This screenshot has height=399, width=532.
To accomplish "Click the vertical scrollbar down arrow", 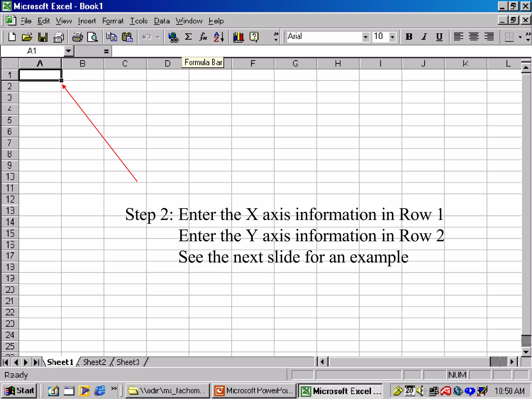I will 526,352.
